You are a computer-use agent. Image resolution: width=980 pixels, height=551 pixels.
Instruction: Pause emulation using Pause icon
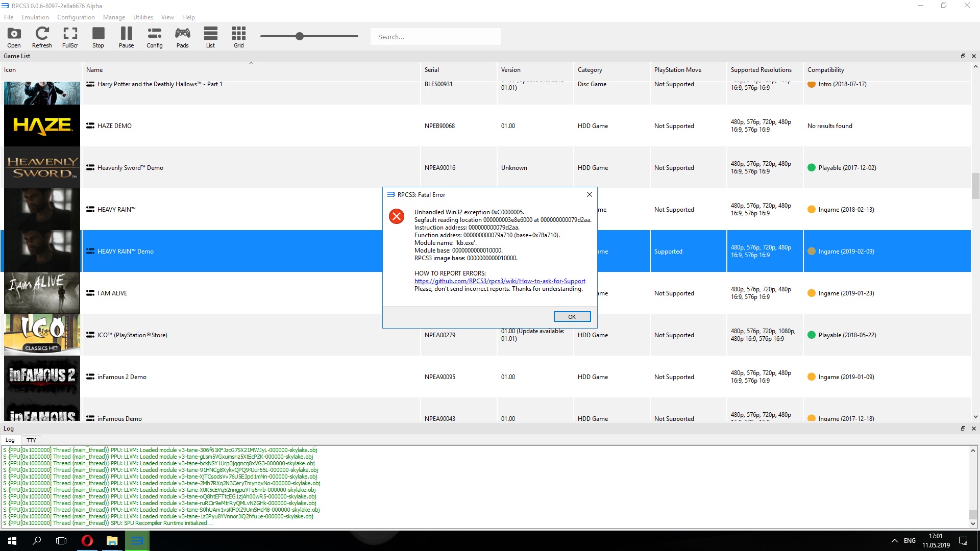click(126, 37)
